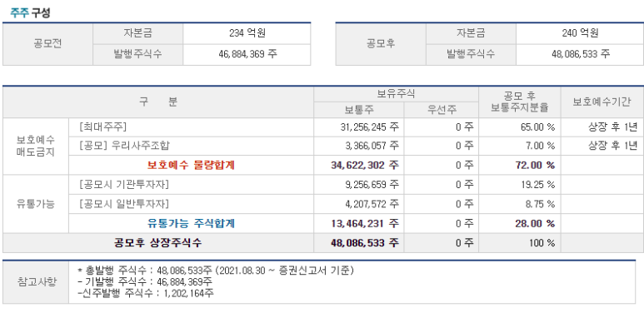Select the 보호예수 매도금지 row group label
Image resolution: width=644 pixels, height=313 pixels.
36,146
